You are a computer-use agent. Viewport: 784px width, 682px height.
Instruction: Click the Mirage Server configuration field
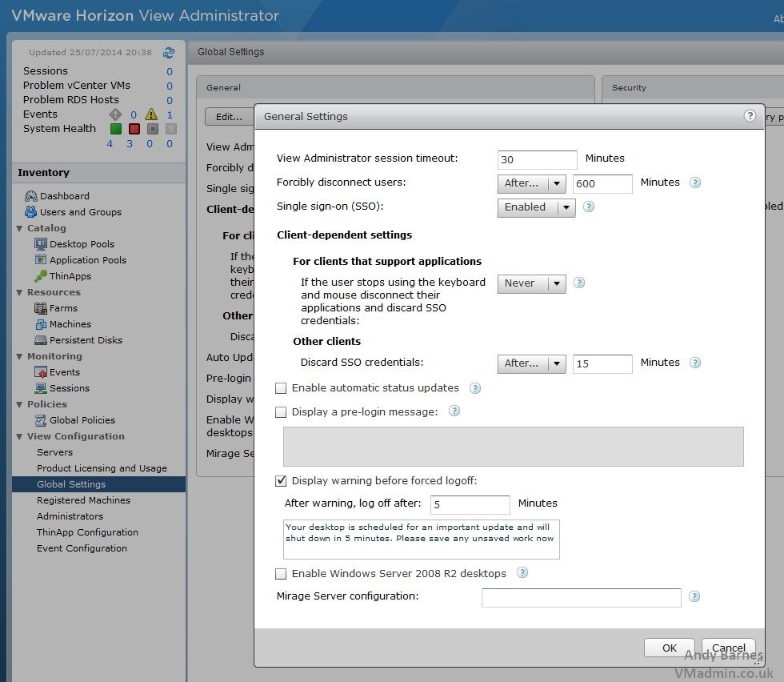(581, 597)
